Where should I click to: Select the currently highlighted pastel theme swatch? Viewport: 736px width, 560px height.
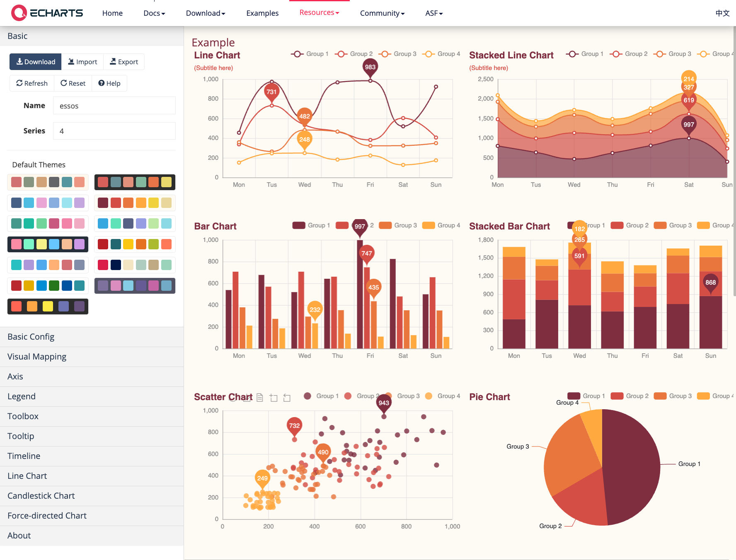point(47,244)
